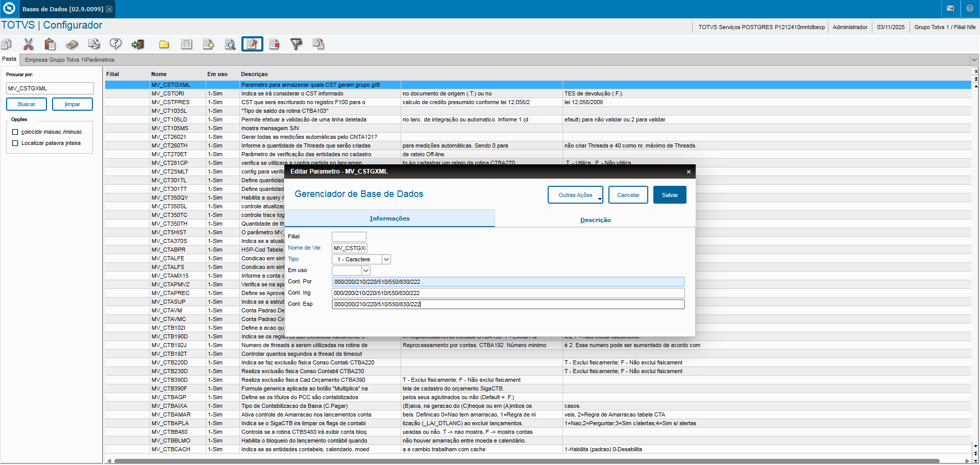Viewport: 980px width, 465px height.
Task: Click the Cont. Esp input field
Action: [x=508, y=304]
